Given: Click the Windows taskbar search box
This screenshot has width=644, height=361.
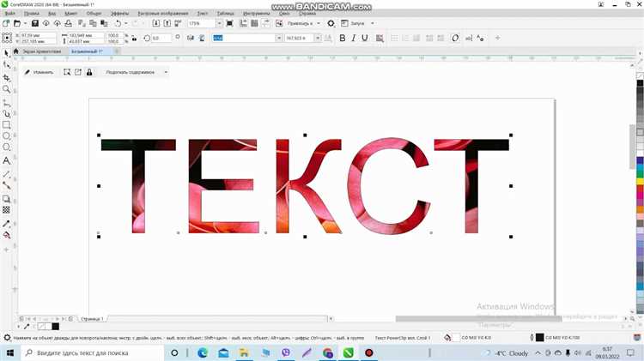Looking at the screenshot, I should [92, 352].
